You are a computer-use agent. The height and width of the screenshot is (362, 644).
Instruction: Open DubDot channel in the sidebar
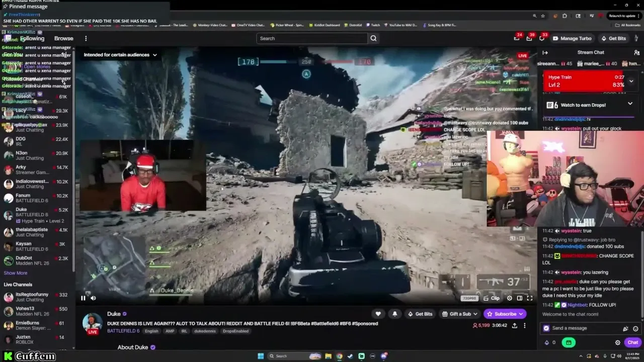click(37, 260)
